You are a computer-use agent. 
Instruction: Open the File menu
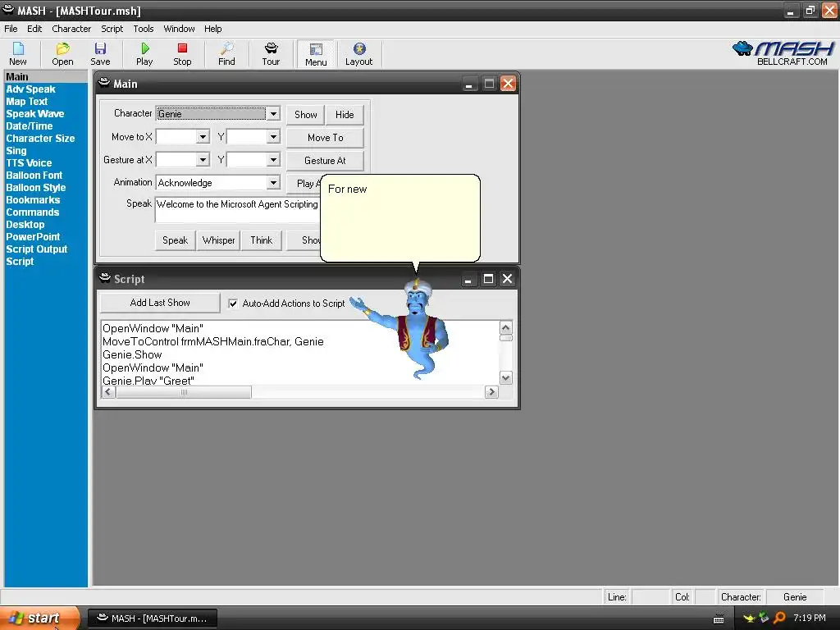[x=11, y=29]
